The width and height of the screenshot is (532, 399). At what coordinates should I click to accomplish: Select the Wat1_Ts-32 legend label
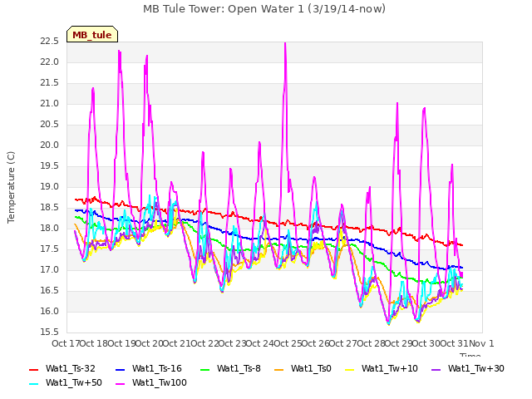70,369
